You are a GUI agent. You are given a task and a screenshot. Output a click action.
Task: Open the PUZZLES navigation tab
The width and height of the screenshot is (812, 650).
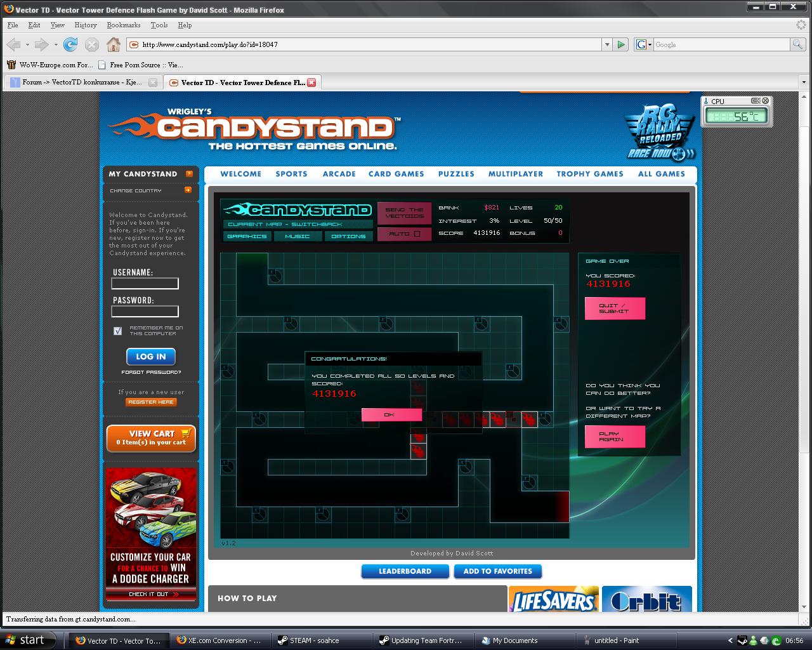coord(456,174)
